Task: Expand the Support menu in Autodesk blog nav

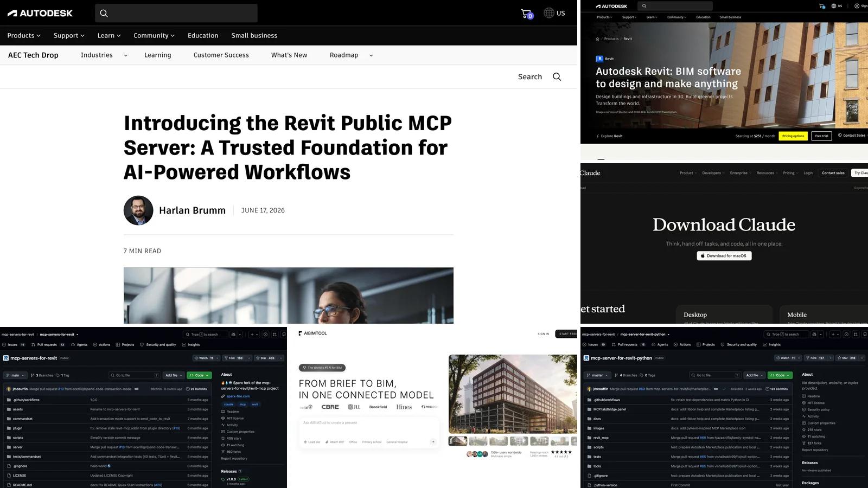Action: pos(69,36)
